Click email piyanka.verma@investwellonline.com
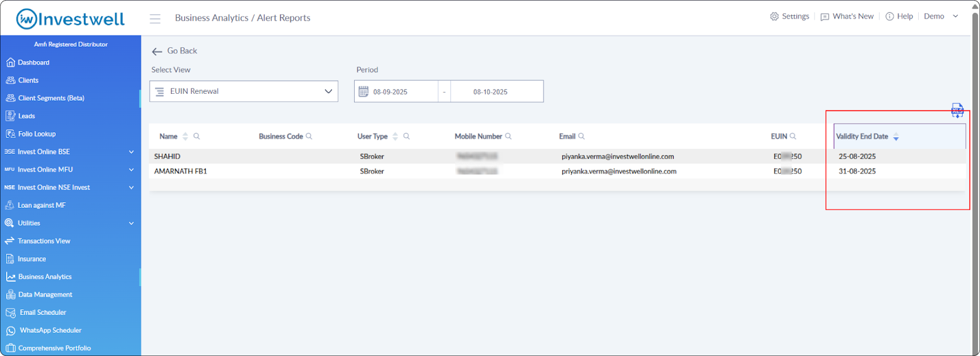Viewport: 980px width, 356px height. [x=617, y=157]
